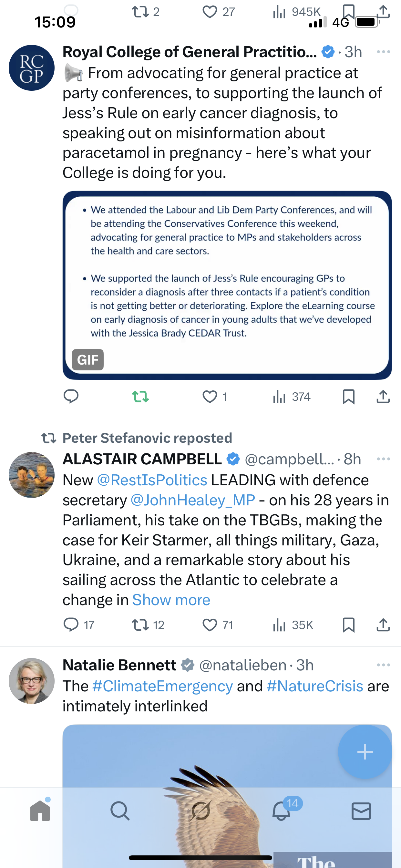
Task: Share the Royal College GP post
Action: coord(383,397)
